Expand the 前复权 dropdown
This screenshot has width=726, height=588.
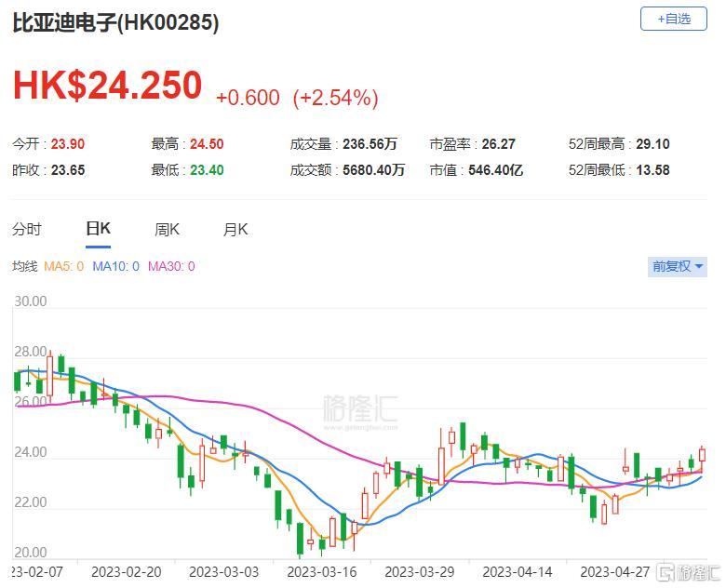(x=678, y=266)
